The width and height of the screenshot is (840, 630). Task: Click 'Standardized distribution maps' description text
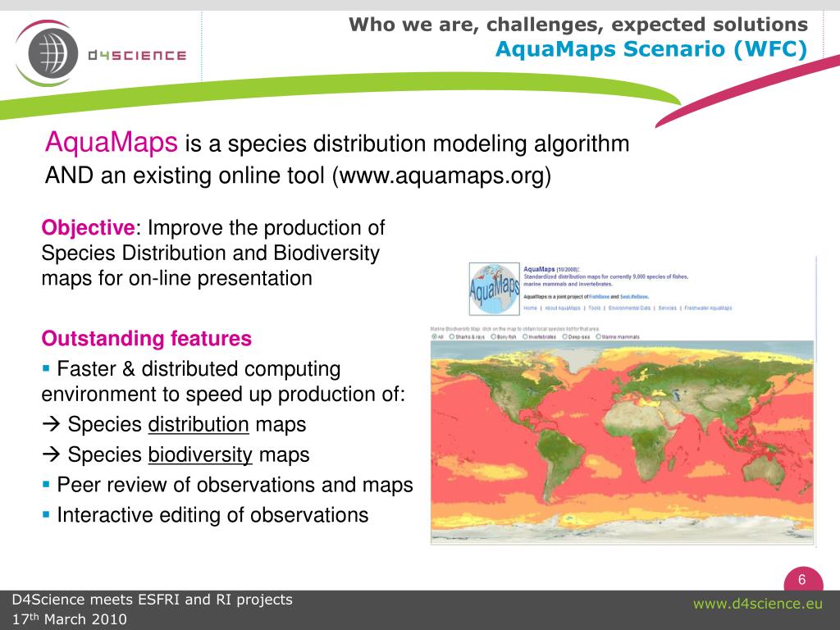(605, 281)
